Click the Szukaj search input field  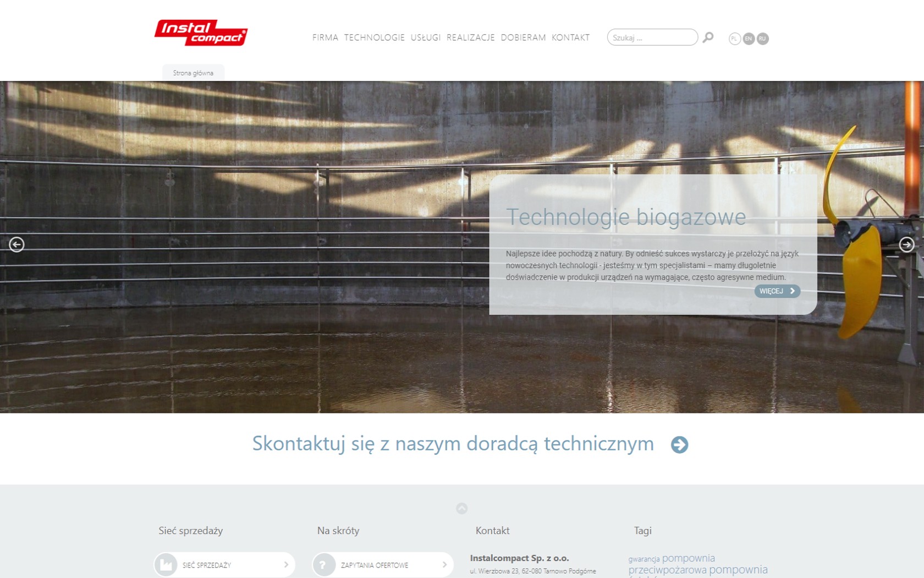(x=652, y=37)
